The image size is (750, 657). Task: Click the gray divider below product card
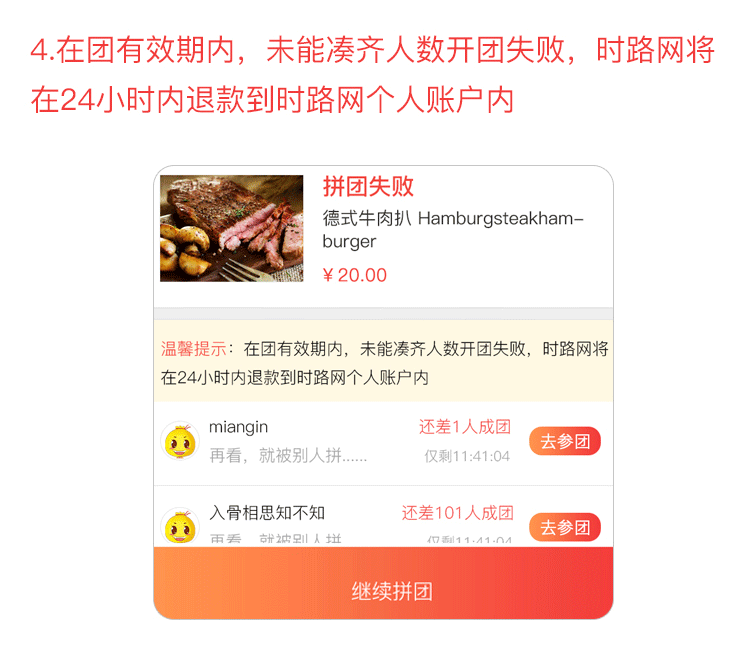[383, 314]
